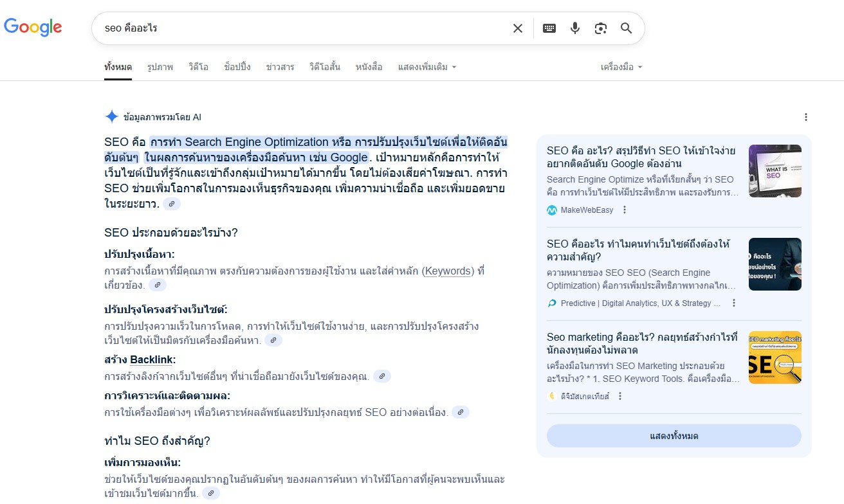Viewport: 844px width, 504px height.
Task: Click the เพิ่มการมองเห็น: subheading
Action: [x=143, y=463]
